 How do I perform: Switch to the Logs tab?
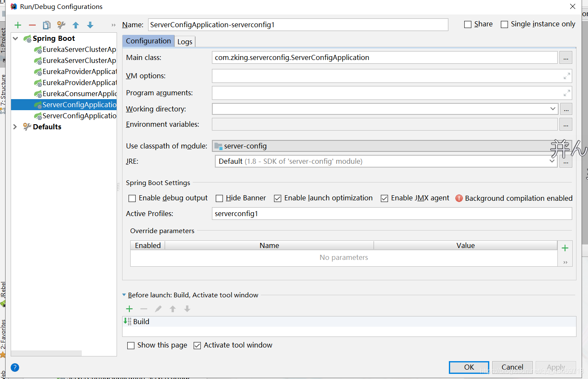[x=185, y=42]
